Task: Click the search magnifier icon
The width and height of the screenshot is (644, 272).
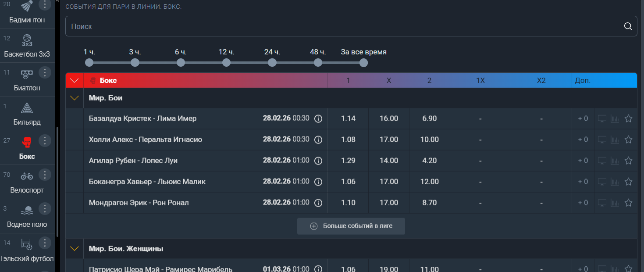Action: point(628,26)
